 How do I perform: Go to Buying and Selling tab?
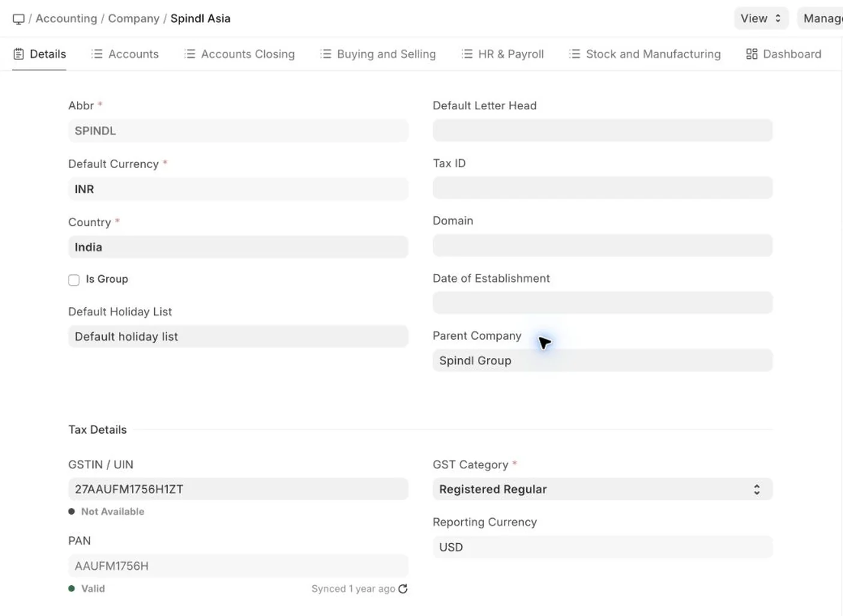378,54
